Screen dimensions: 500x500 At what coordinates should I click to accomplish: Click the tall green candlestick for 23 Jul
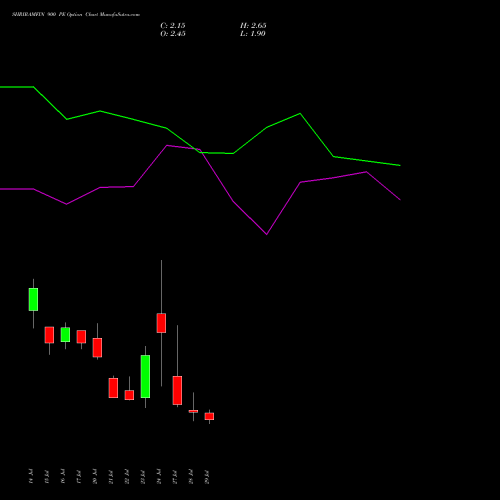(145, 376)
